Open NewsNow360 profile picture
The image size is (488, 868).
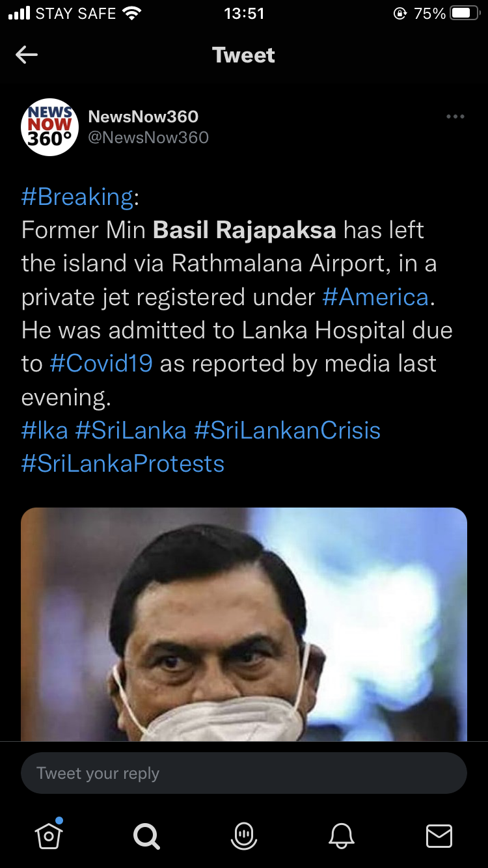[x=49, y=127]
